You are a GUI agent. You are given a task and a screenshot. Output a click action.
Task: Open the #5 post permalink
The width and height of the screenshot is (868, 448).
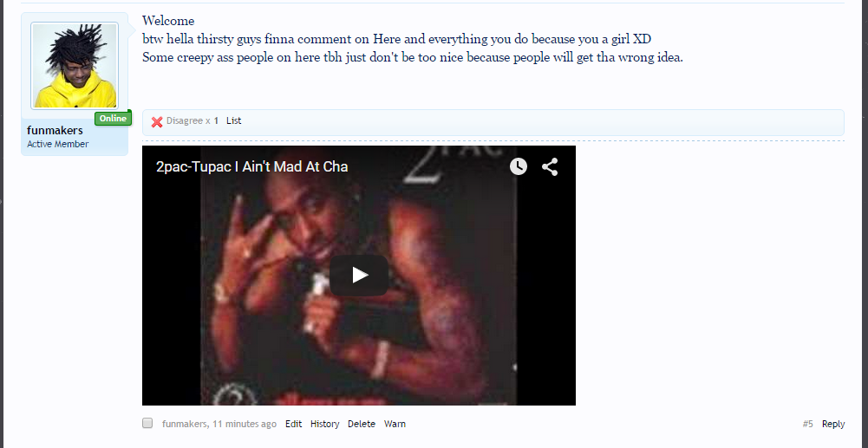pyautogui.click(x=807, y=425)
